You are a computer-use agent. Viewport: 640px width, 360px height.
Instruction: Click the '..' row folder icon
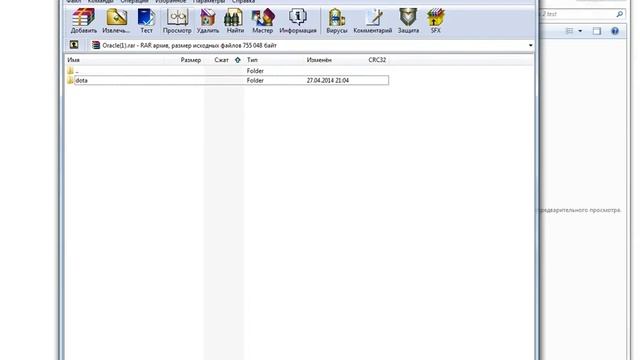tap(70, 71)
